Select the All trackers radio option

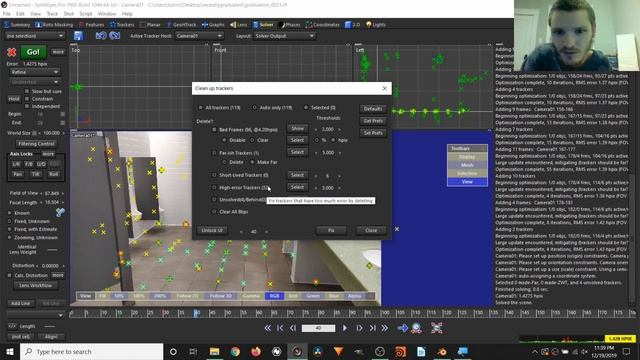200,108
